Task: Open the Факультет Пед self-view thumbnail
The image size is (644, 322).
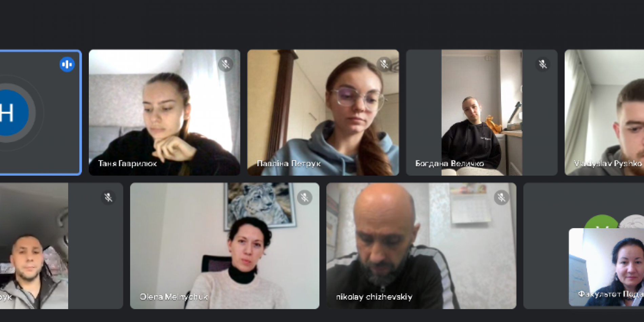Action: (x=606, y=267)
